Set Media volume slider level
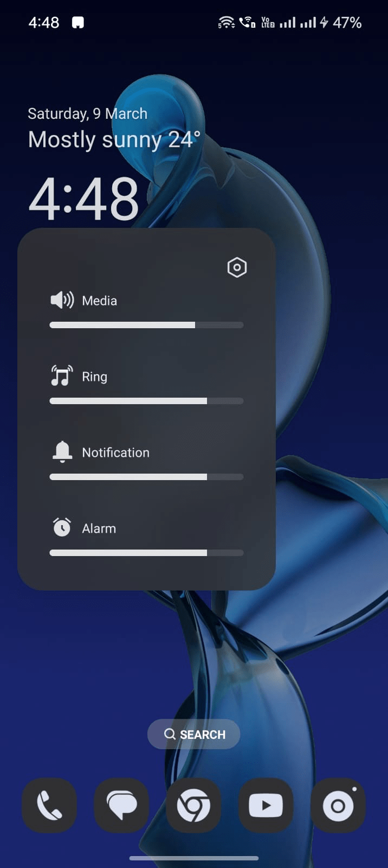388x868 pixels. coord(146,325)
